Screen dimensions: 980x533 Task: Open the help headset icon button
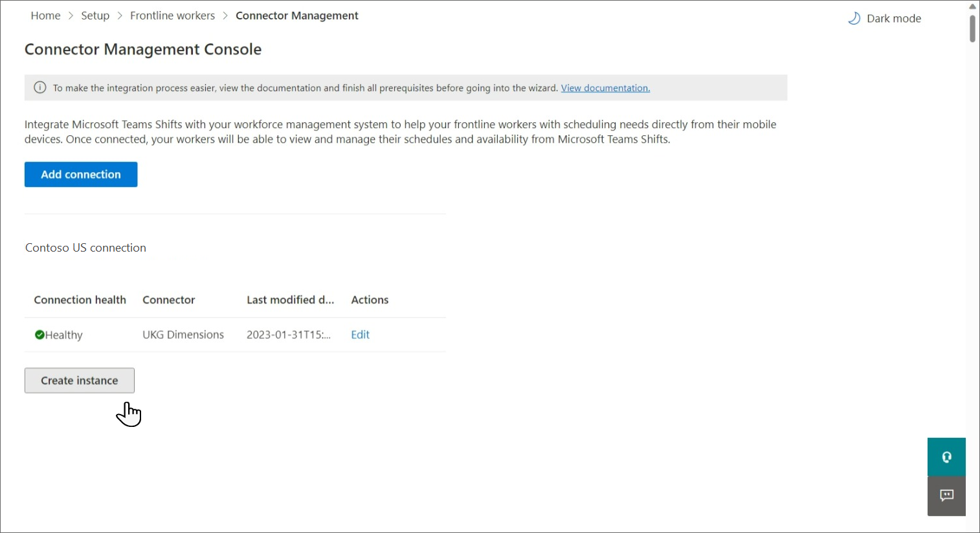946,457
